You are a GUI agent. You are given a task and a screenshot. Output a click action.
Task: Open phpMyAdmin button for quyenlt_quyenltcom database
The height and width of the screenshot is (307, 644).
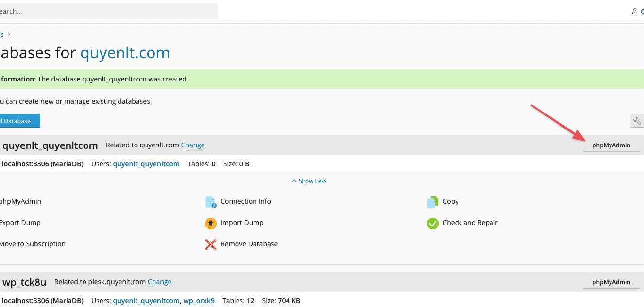pyautogui.click(x=611, y=145)
